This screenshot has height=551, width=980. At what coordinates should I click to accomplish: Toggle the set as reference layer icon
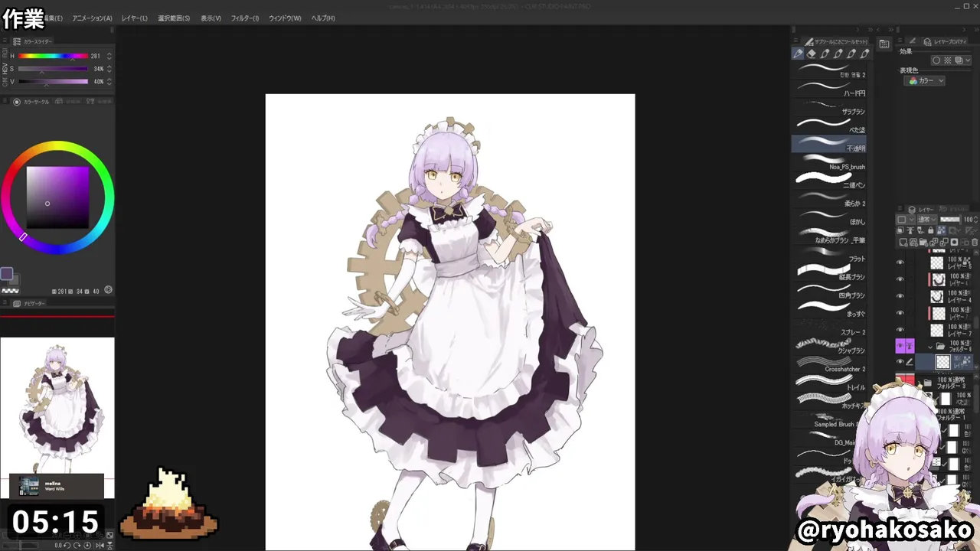pyautogui.click(x=910, y=230)
